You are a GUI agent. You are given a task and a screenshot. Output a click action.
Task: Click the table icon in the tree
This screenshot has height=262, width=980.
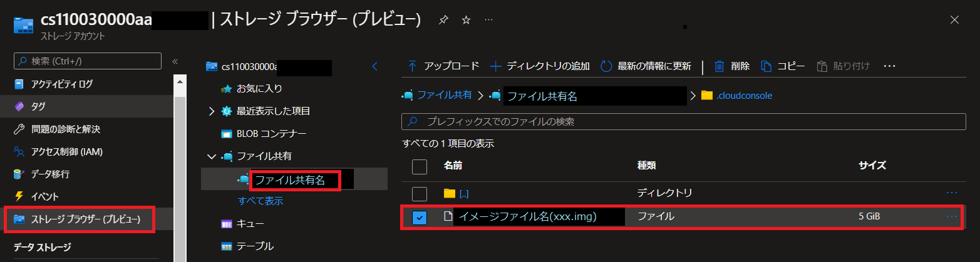pos(227,246)
